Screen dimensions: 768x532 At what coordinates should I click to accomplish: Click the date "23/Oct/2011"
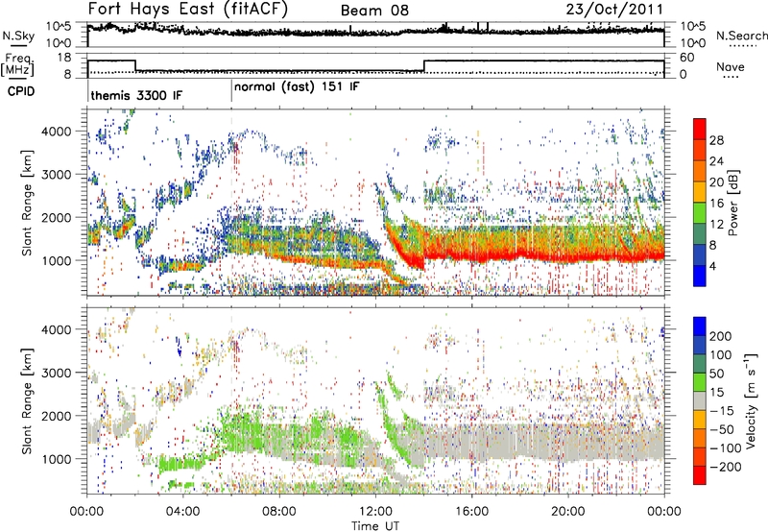(x=614, y=10)
